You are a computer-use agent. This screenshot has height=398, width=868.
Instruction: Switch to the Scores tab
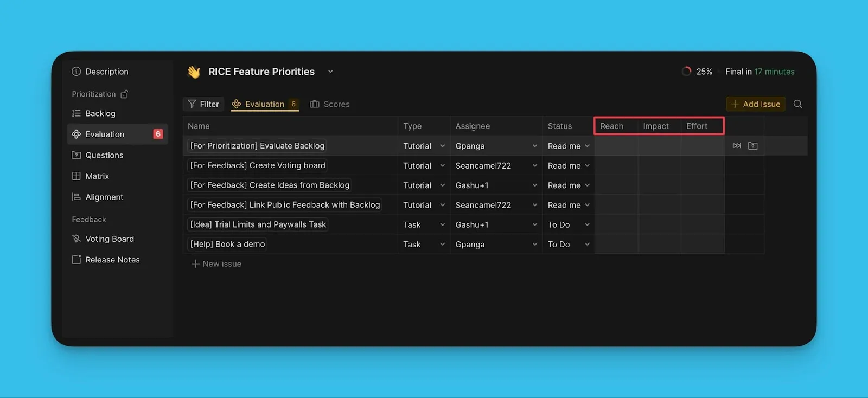click(330, 104)
